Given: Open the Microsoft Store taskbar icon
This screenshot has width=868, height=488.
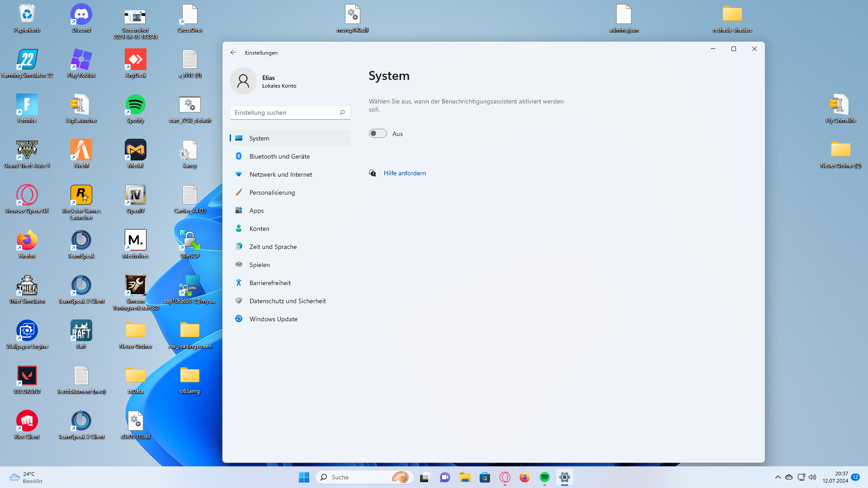Looking at the screenshot, I should [485, 477].
